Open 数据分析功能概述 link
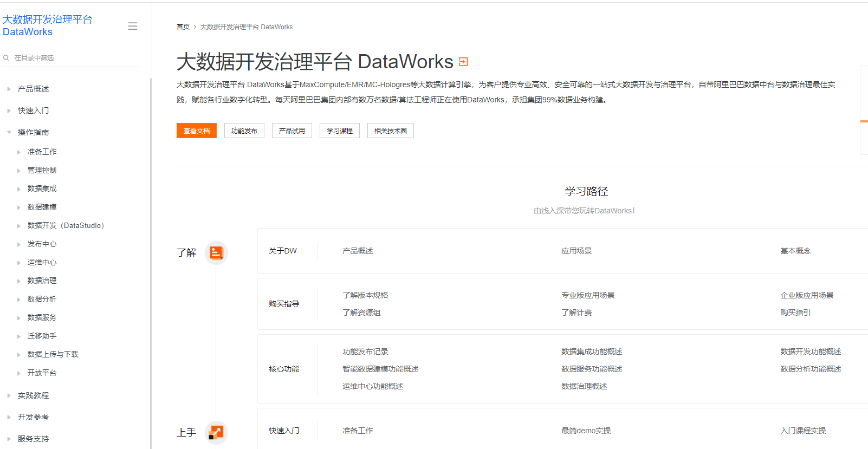This screenshot has width=868, height=449. coord(811,369)
